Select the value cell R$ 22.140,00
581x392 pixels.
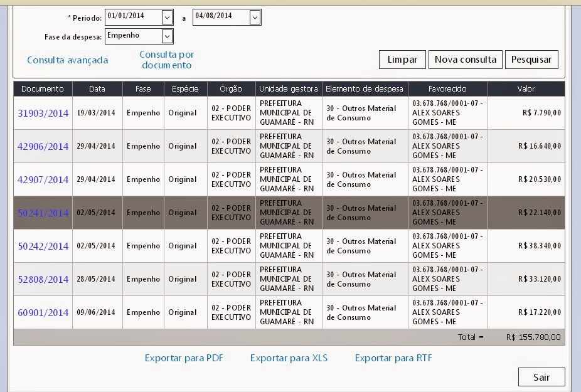pyautogui.click(x=526, y=213)
